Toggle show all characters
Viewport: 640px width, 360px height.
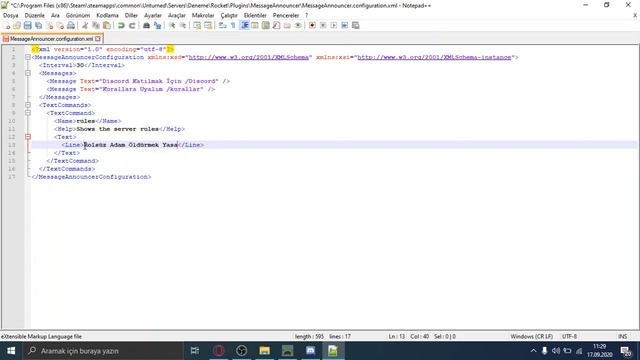coord(233,25)
